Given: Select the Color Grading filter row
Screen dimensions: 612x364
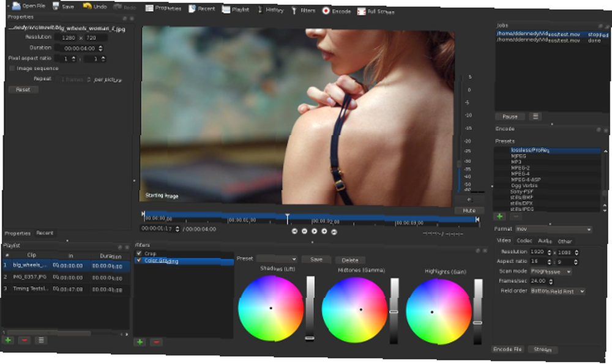Looking at the screenshot, I should point(184,261).
